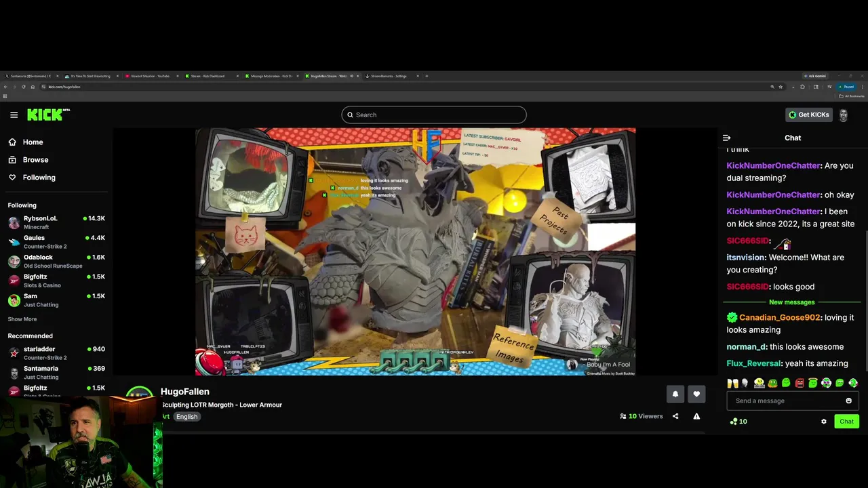The height and width of the screenshot is (488, 868).
Task: Open Gaules channel in Following list
Action: pyautogui.click(x=56, y=242)
